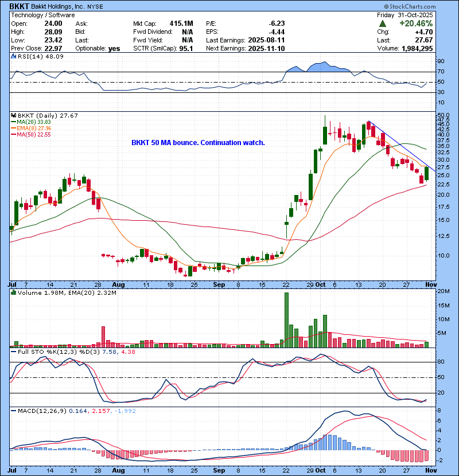This screenshot has height=476, width=459.
Task: Click the Mkt Cap value 415.1M
Action: point(181,24)
